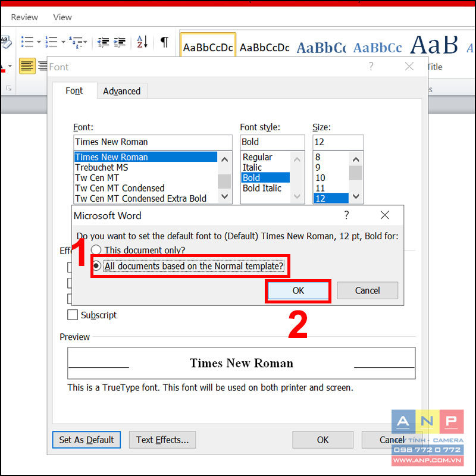Click Set As Default button
The image size is (476, 476).
[x=86, y=440]
